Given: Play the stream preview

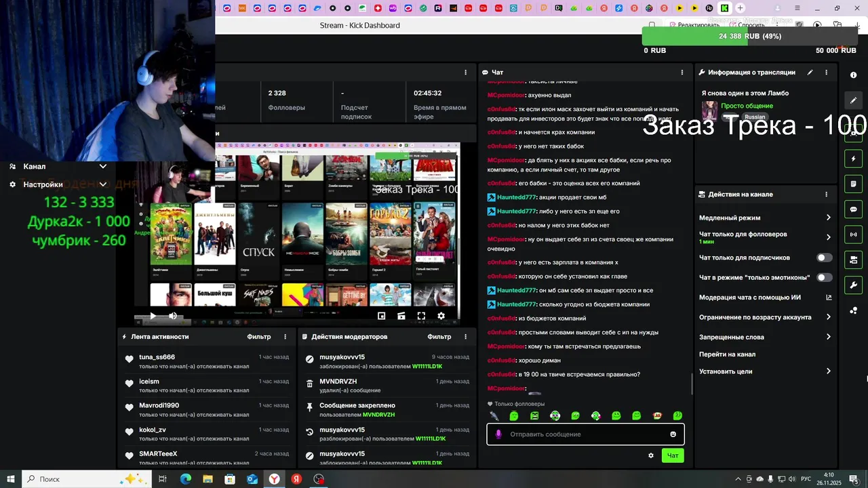Looking at the screenshot, I should (x=153, y=316).
